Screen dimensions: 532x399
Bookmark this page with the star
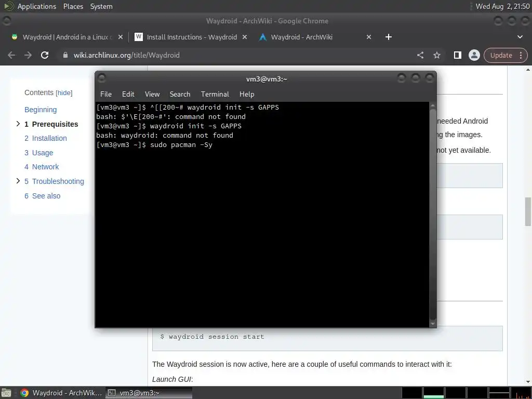point(436,55)
